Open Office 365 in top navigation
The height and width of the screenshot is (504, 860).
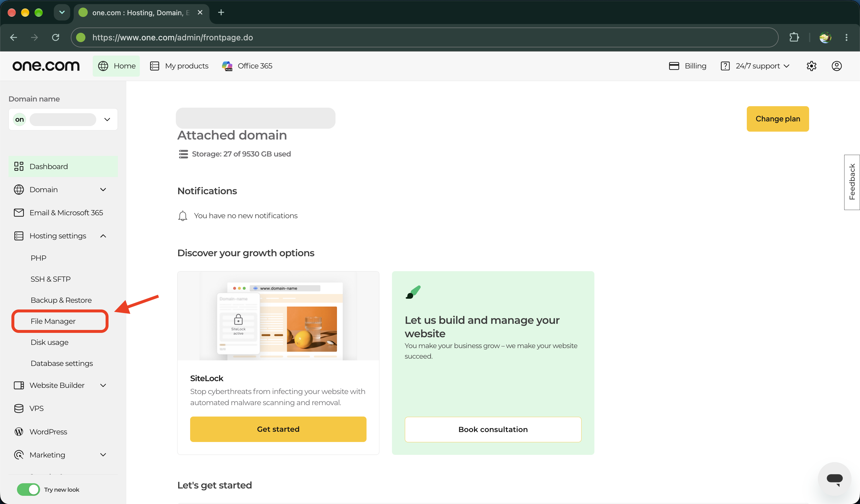click(x=247, y=66)
